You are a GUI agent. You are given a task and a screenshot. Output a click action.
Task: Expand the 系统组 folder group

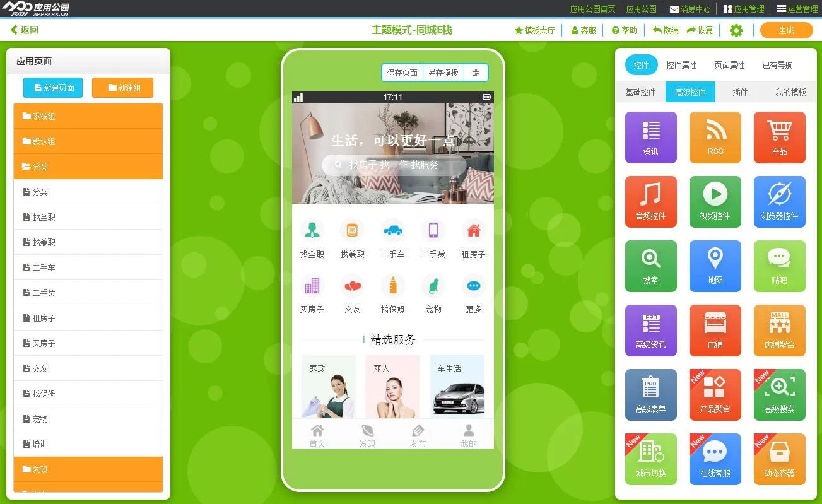[88, 116]
